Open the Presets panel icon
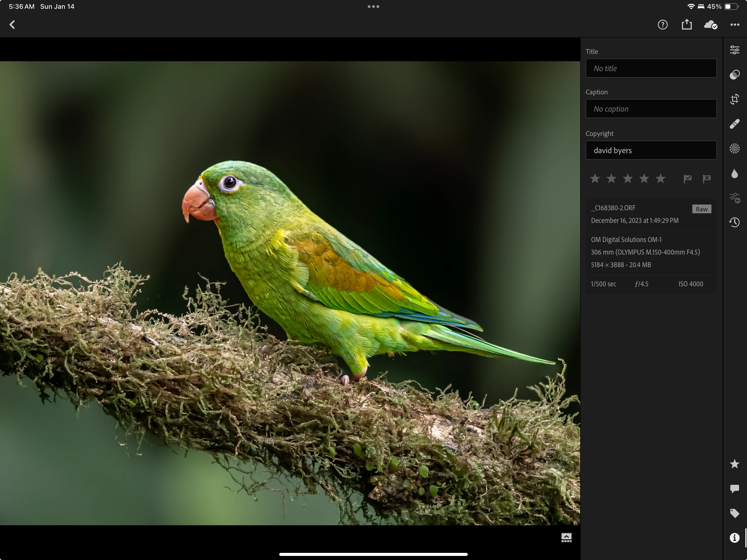 [x=734, y=75]
